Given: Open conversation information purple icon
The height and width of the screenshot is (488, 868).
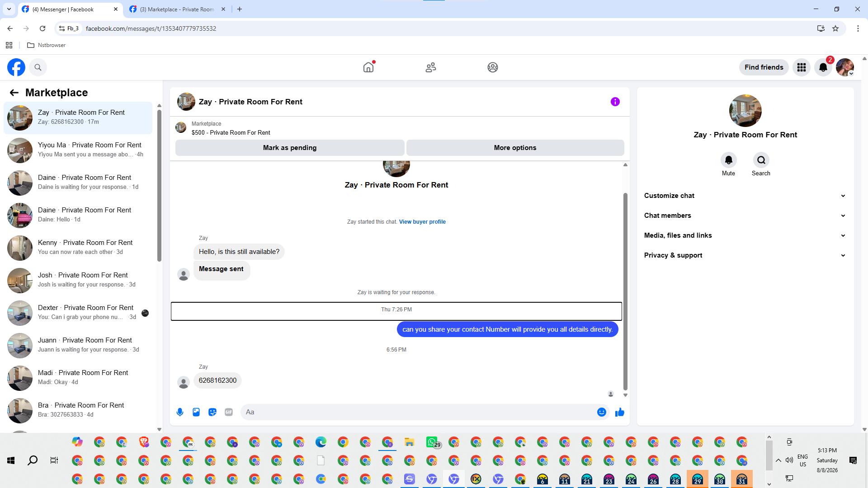Looking at the screenshot, I should [x=615, y=102].
